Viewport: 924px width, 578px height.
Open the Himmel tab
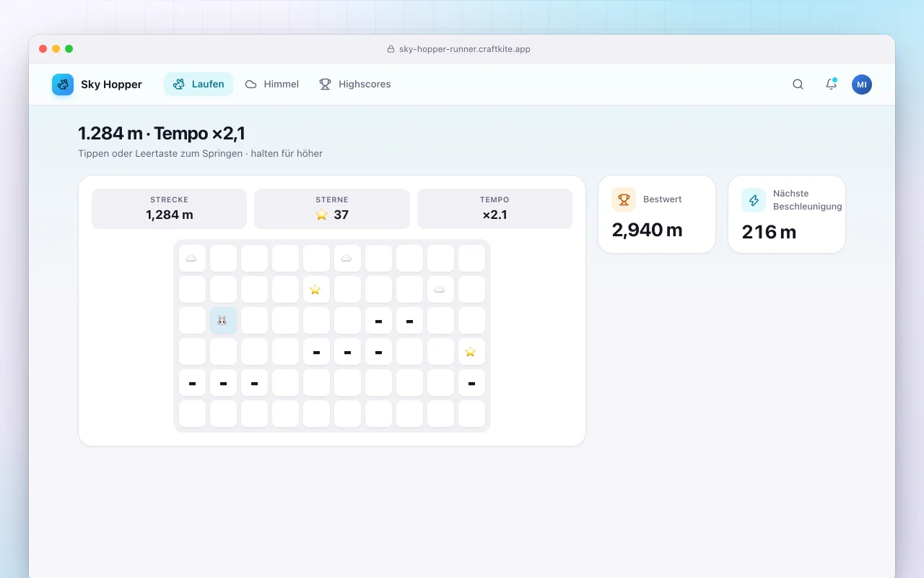(x=272, y=85)
